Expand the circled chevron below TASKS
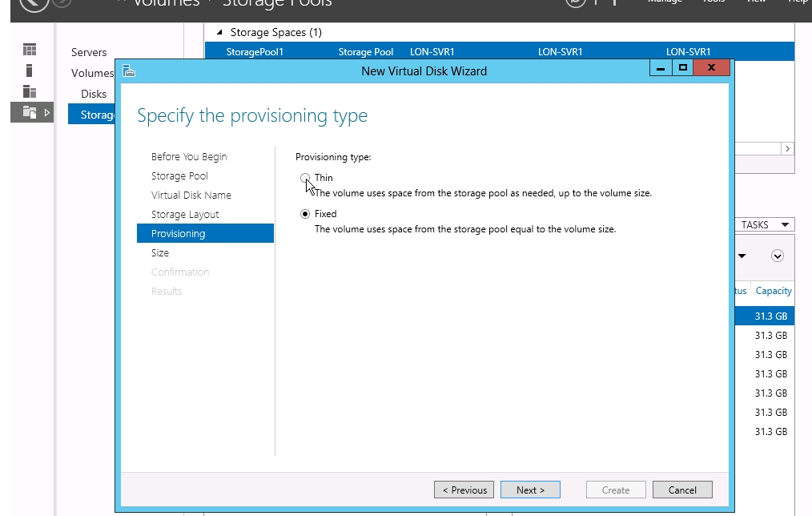The image size is (812, 516). (777, 256)
